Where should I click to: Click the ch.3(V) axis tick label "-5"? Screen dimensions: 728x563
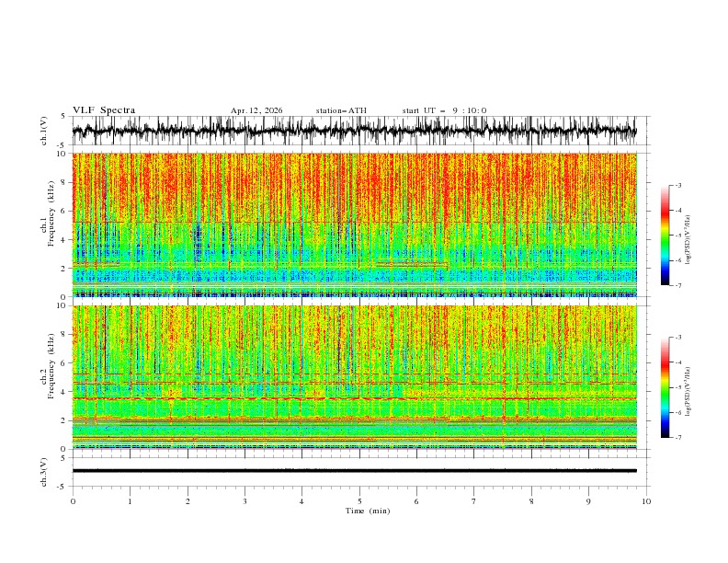pyautogui.click(x=62, y=487)
